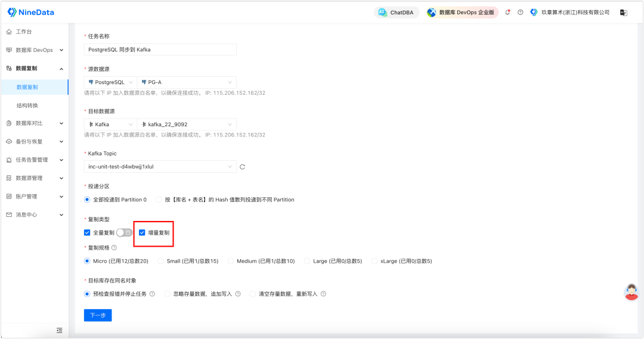Toggle the 全量复制 checkbox

[x=87, y=233]
